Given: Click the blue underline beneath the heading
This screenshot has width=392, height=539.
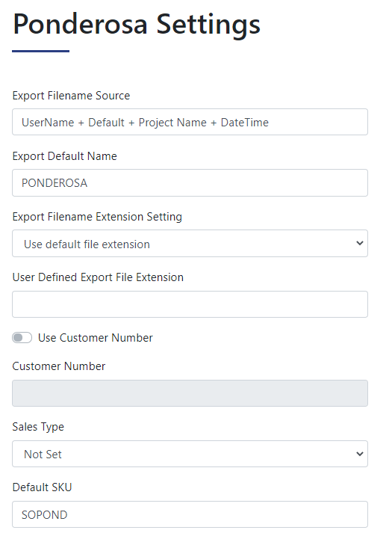Looking at the screenshot, I should pyautogui.click(x=40, y=52).
